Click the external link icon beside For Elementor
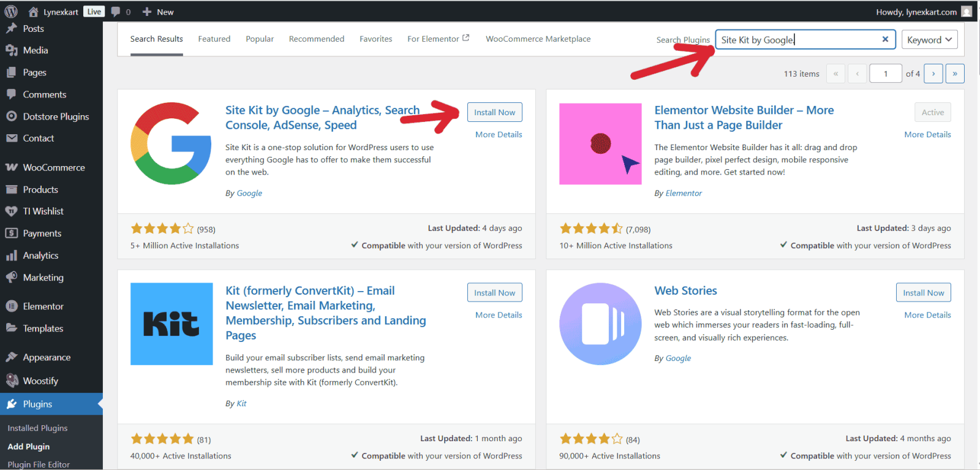The height and width of the screenshot is (470, 980). (466, 38)
